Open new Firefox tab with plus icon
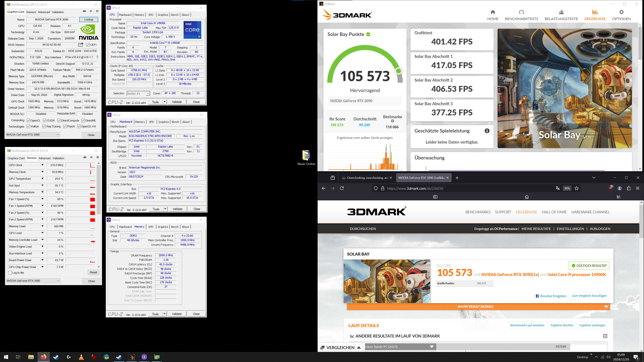 [457, 178]
